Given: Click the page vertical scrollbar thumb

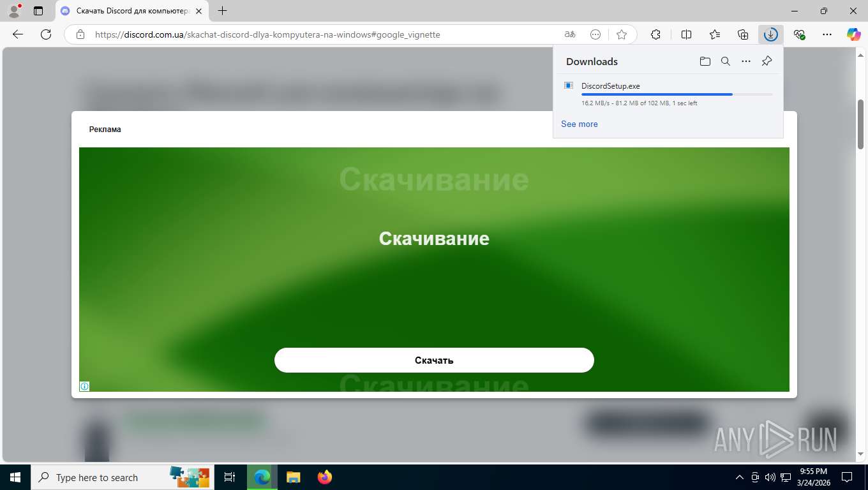Looking at the screenshot, I should tap(860, 124).
